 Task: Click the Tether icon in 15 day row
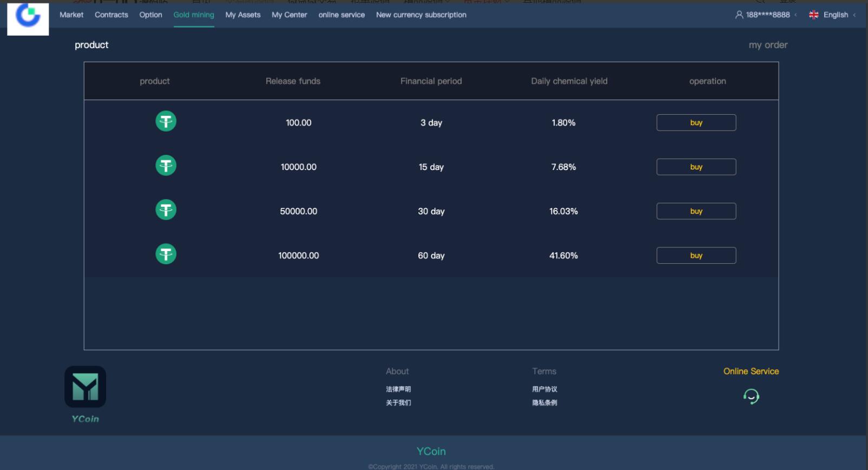[x=166, y=166]
